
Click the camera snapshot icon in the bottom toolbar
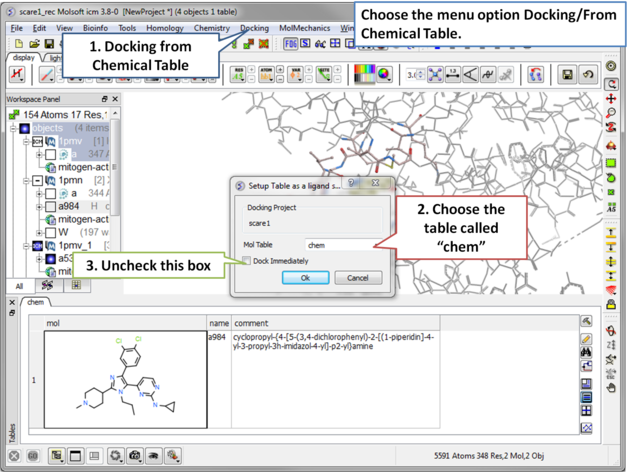pyautogui.click(x=134, y=456)
